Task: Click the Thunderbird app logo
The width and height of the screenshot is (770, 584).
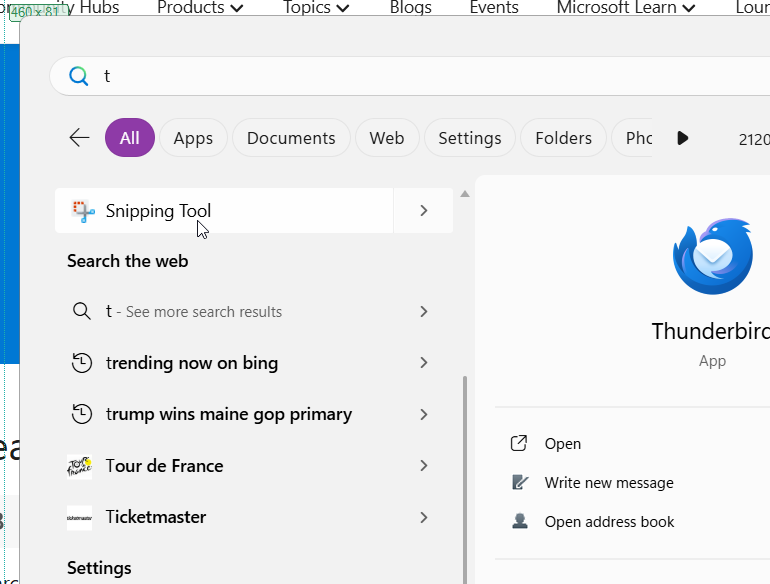Action: point(713,256)
